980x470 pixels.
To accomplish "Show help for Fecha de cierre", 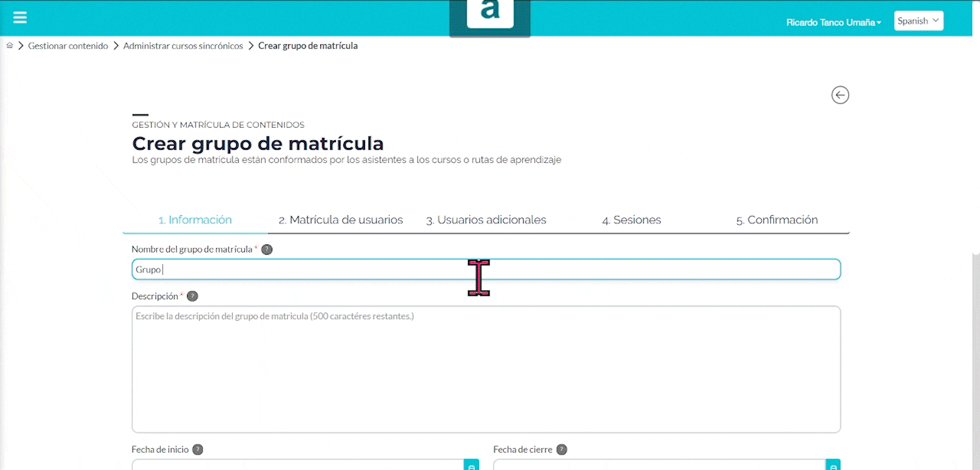I will coord(561,450).
